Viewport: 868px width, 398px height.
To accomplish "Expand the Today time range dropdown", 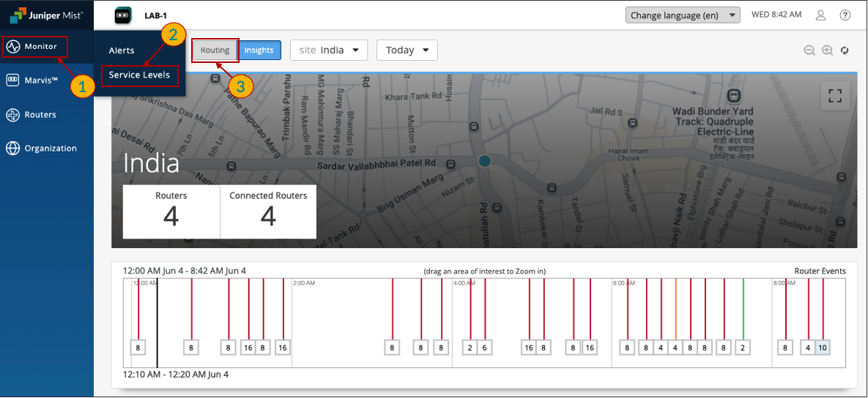I will pyautogui.click(x=407, y=50).
